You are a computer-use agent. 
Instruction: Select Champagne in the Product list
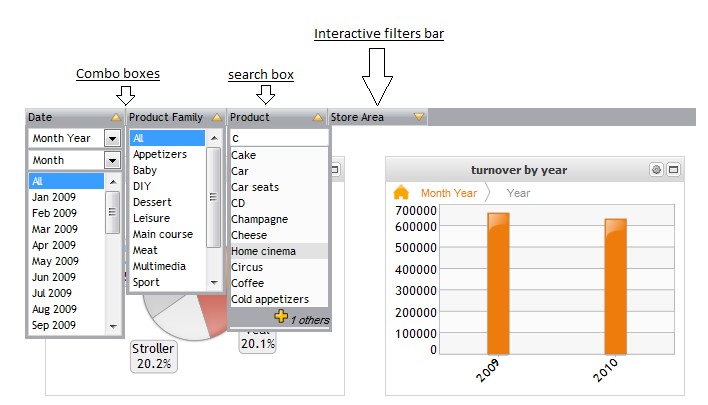click(x=260, y=219)
